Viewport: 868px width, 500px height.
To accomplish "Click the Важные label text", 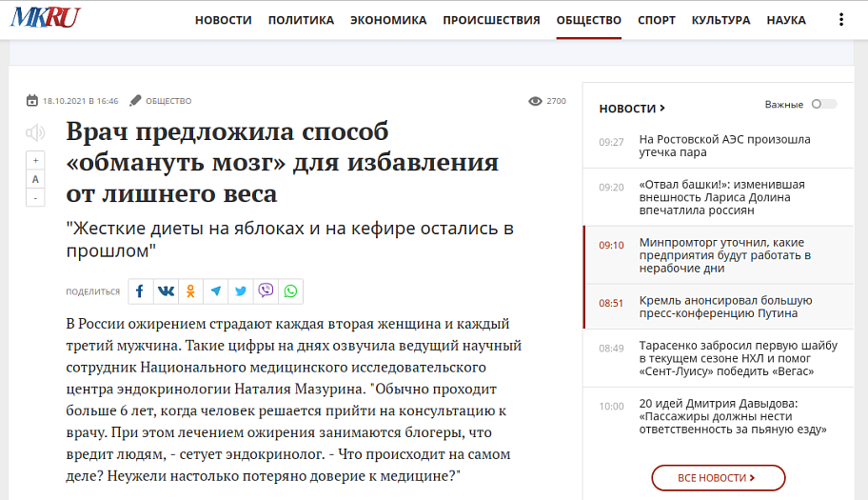I will pyautogui.click(x=784, y=104).
